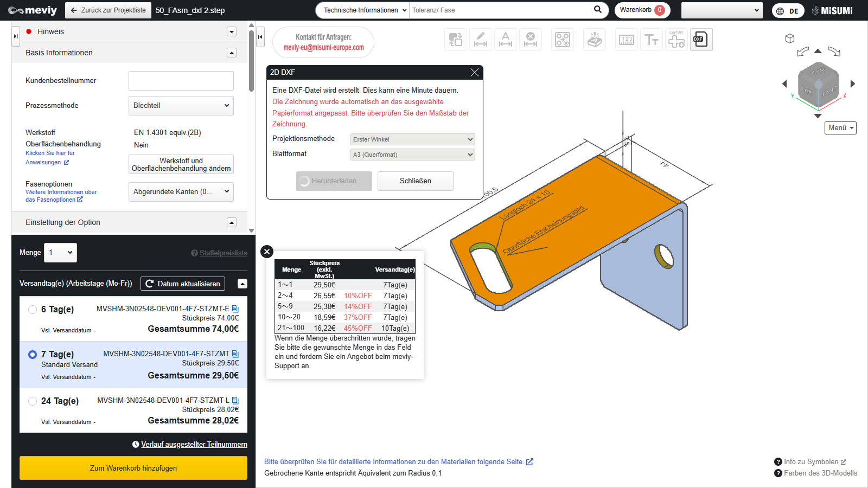
Task: Select the 7 Tag(e) standard shipping option
Action: coord(33,355)
